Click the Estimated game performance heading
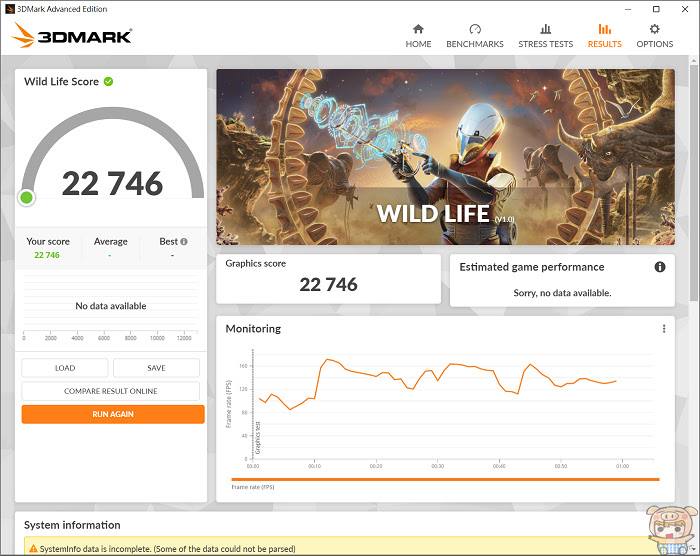 click(x=532, y=267)
